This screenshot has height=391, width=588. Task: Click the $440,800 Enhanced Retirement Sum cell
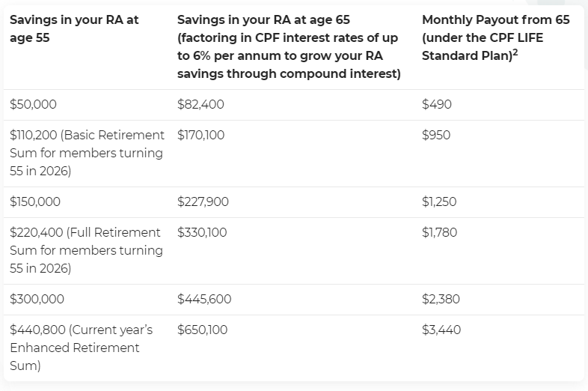[x=81, y=348]
